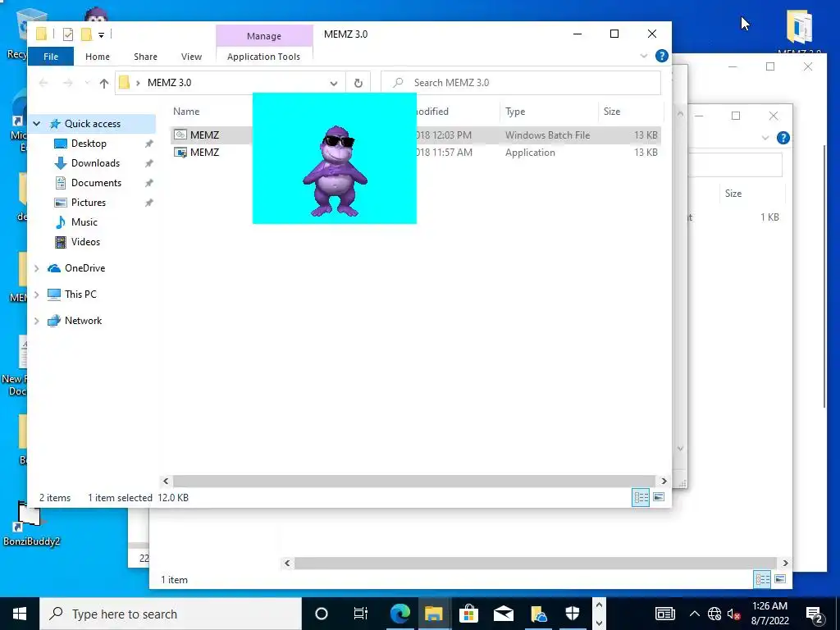
Task: Select the MEMZ Windows Batch File icon
Action: pos(180,135)
